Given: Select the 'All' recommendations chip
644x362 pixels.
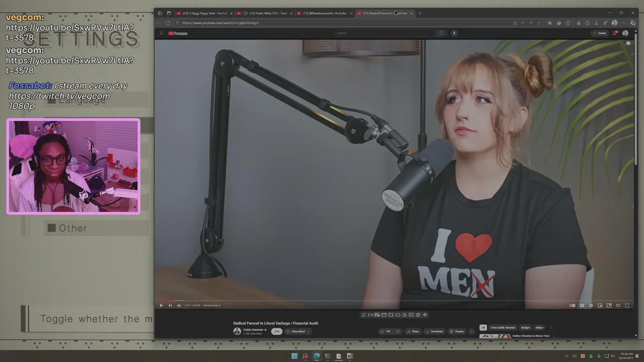Looking at the screenshot, I should point(483,328).
